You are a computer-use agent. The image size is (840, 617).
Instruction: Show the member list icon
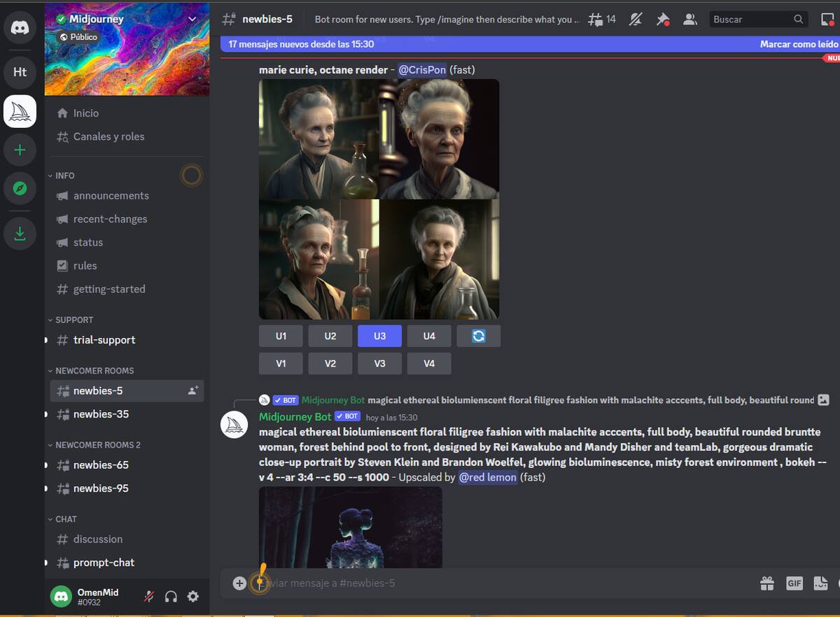[689, 20]
